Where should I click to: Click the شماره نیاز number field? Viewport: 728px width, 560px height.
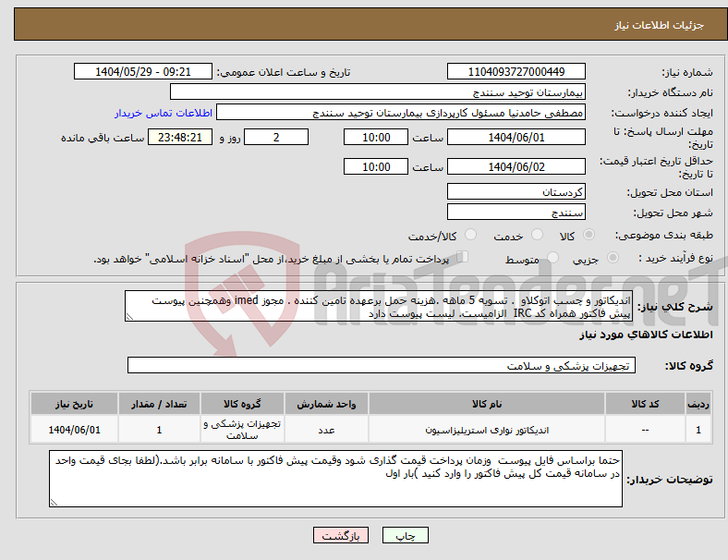[x=516, y=71]
